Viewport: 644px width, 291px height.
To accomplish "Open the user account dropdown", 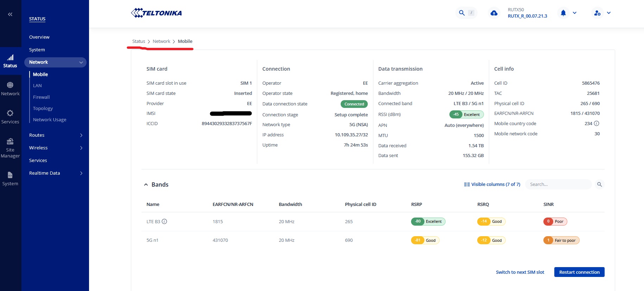I will (602, 13).
